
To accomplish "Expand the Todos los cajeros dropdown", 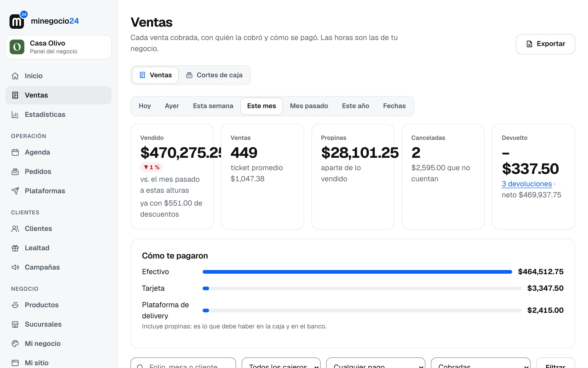I will (x=281, y=363).
